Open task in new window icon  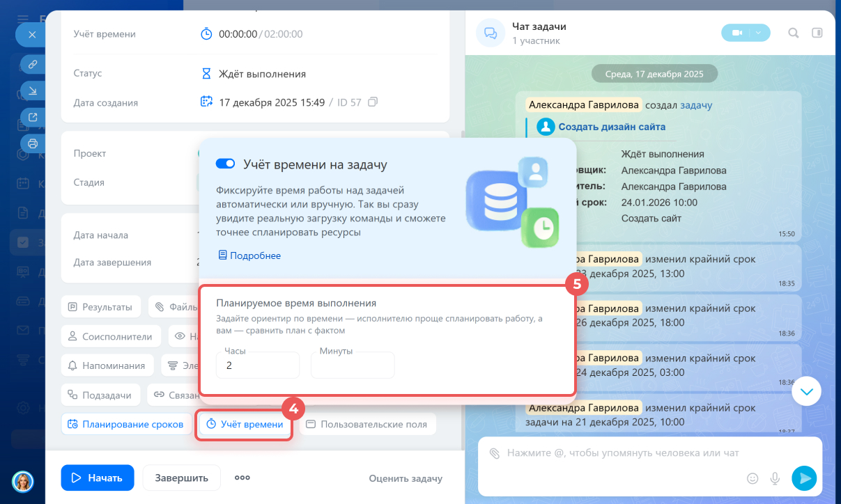pyautogui.click(x=32, y=117)
